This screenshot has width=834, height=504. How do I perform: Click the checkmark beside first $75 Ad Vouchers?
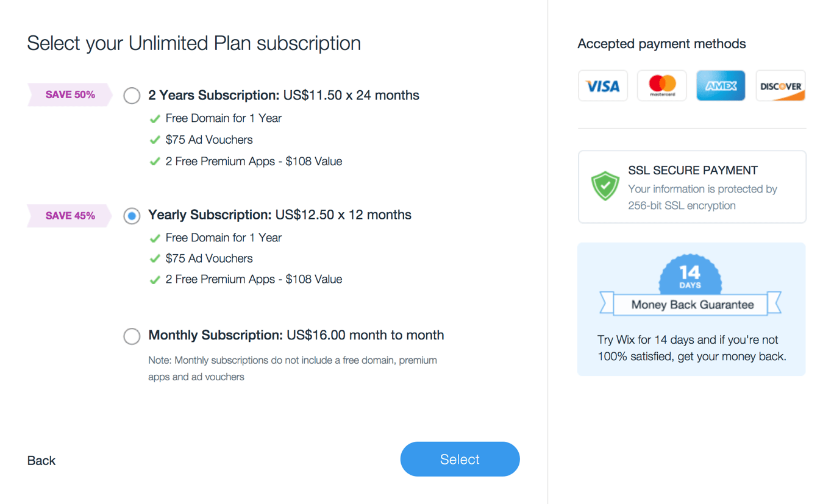[x=155, y=140]
